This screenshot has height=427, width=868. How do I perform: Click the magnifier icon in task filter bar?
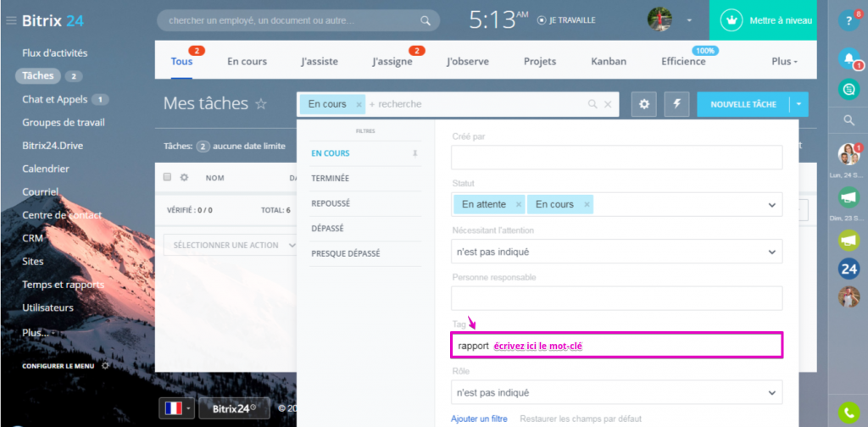coord(593,104)
